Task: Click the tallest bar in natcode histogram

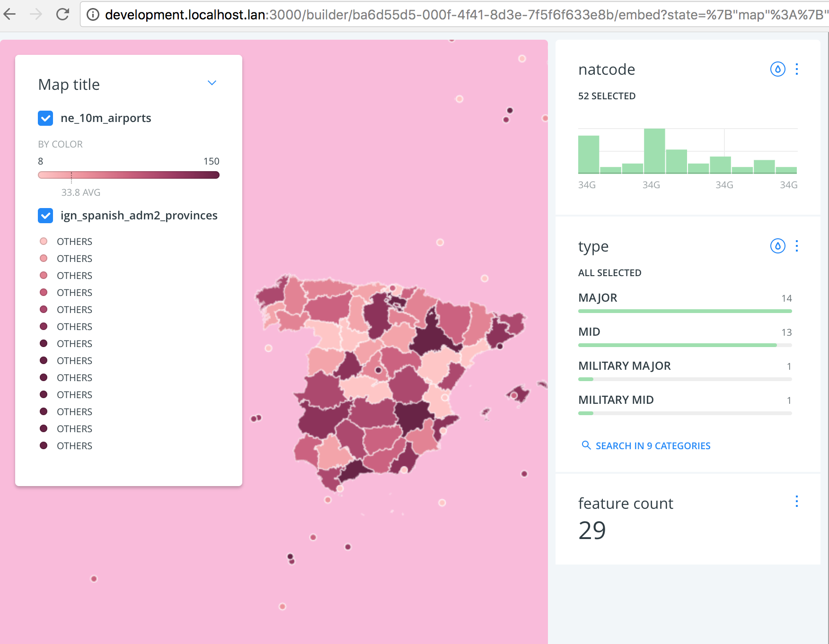Action: [x=654, y=151]
